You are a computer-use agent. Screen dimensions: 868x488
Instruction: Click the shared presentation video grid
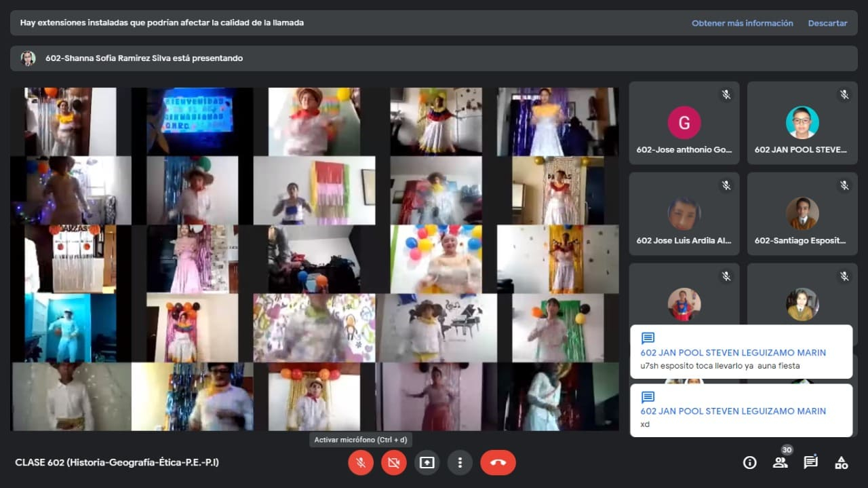pyautogui.click(x=315, y=259)
